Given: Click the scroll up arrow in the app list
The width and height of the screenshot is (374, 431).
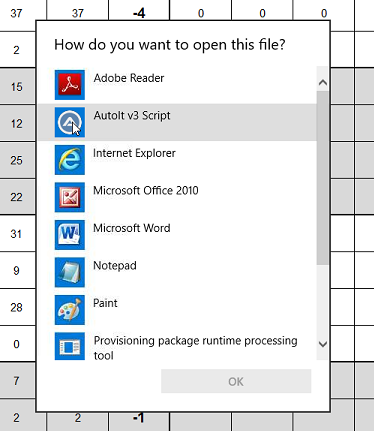Looking at the screenshot, I should 323,82.
